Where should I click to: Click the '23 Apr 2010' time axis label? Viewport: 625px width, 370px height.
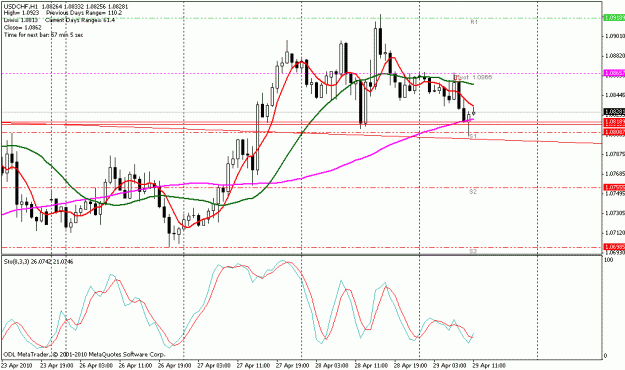(x=17, y=365)
